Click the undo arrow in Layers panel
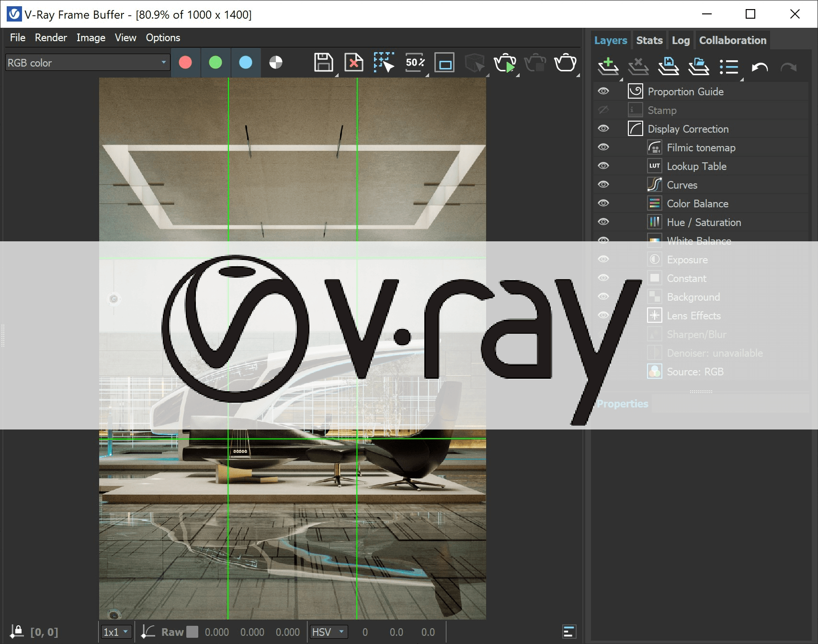818x644 pixels. pyautogui.click(x=759, y=67)
